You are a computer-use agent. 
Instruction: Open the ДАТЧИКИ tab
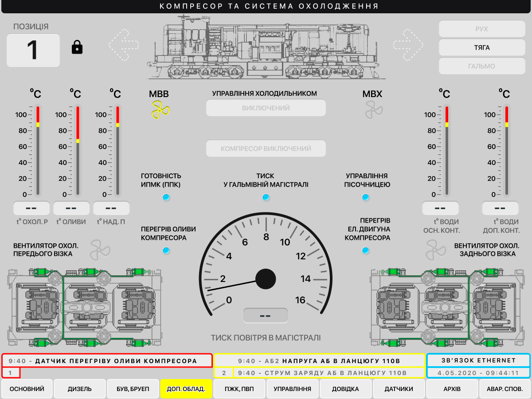[399, 389]
